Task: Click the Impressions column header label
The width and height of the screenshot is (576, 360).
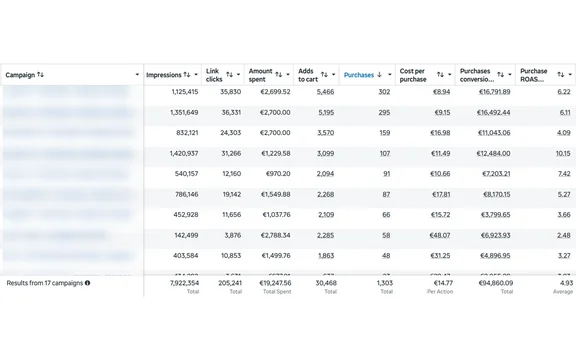Action: [164, 75]
